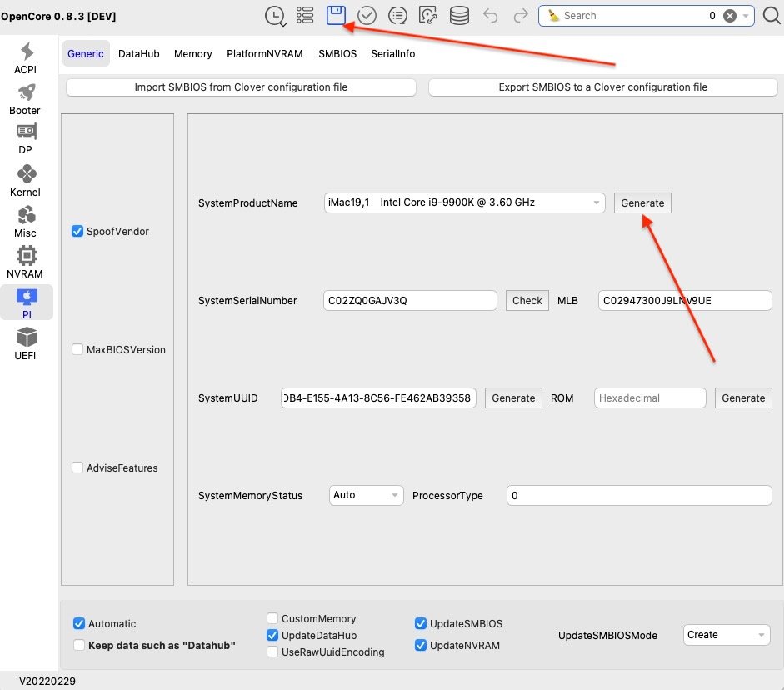The height and width of the screenshot is (690, 784).
Task: Validate config with checkmark circle icon
Action: [367, 16]
